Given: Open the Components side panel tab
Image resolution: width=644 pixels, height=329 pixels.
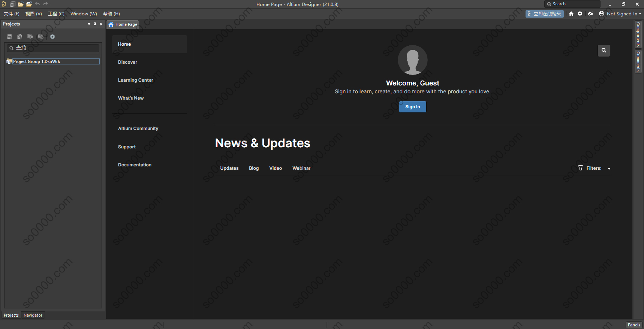Looking at the screenshot, I should pos(638,34).
